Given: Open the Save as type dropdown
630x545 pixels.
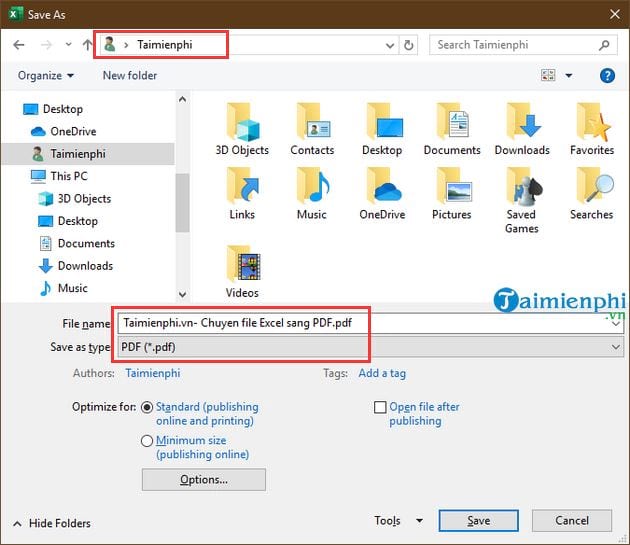Looking at the screenshot, I should [616, 347].
